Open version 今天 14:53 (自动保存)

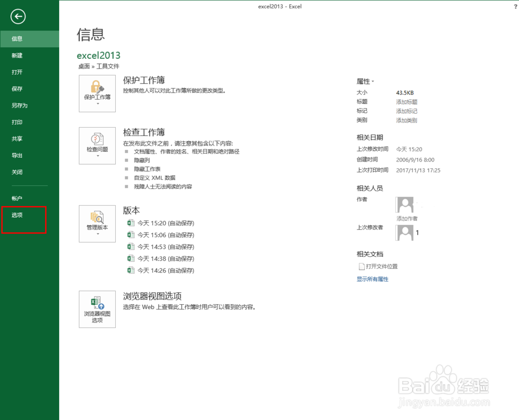point(166,247)
